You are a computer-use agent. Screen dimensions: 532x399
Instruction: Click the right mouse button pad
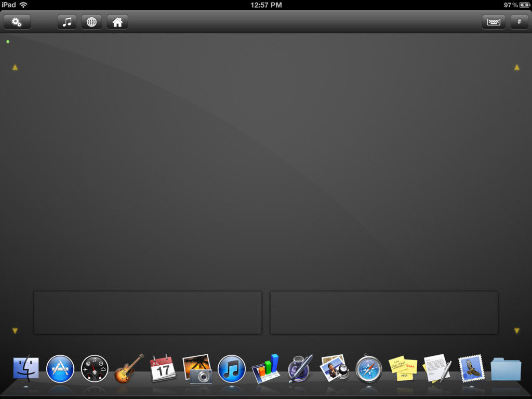[384, 312]
